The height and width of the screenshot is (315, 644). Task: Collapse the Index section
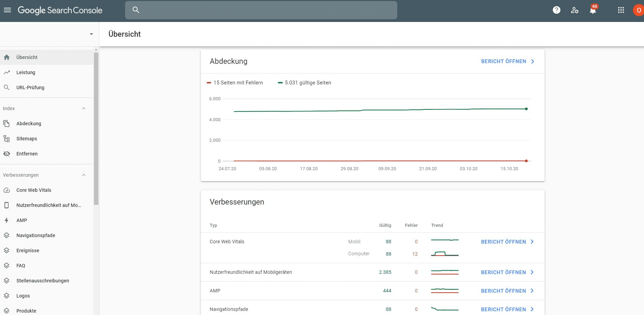[84, 108]
